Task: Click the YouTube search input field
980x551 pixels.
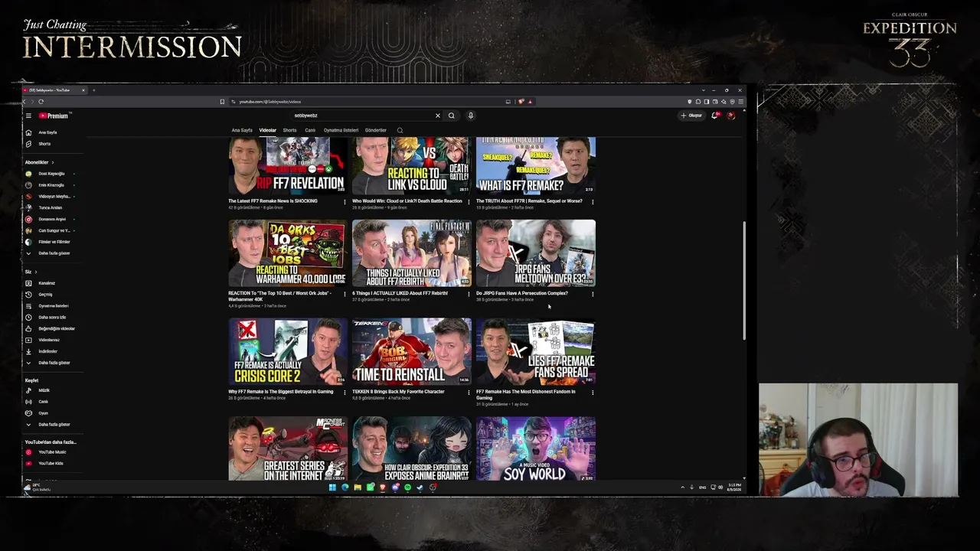Action: (x=362, y=116)
